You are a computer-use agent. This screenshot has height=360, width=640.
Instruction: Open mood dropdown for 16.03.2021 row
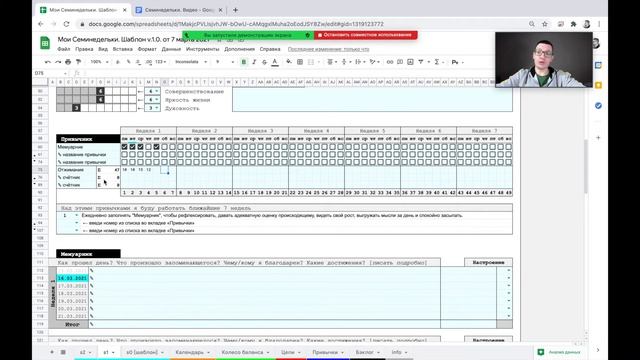509,278
